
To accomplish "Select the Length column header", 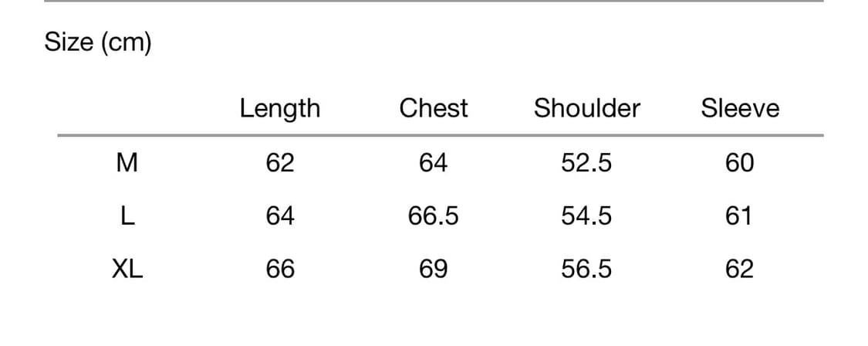I will (279, 109).
